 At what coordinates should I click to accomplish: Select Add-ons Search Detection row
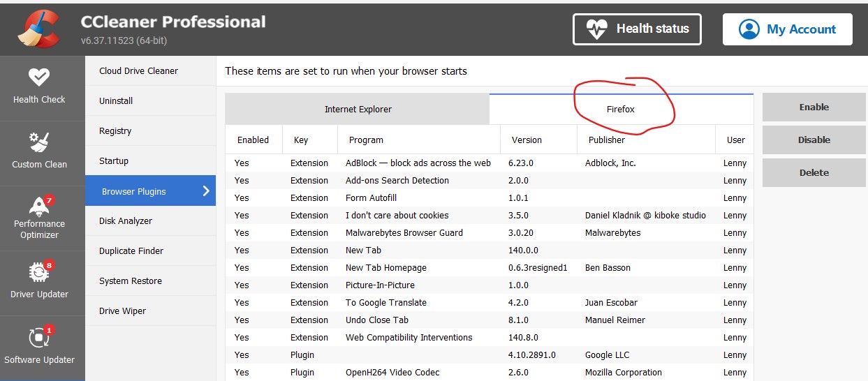coord(490,181)
